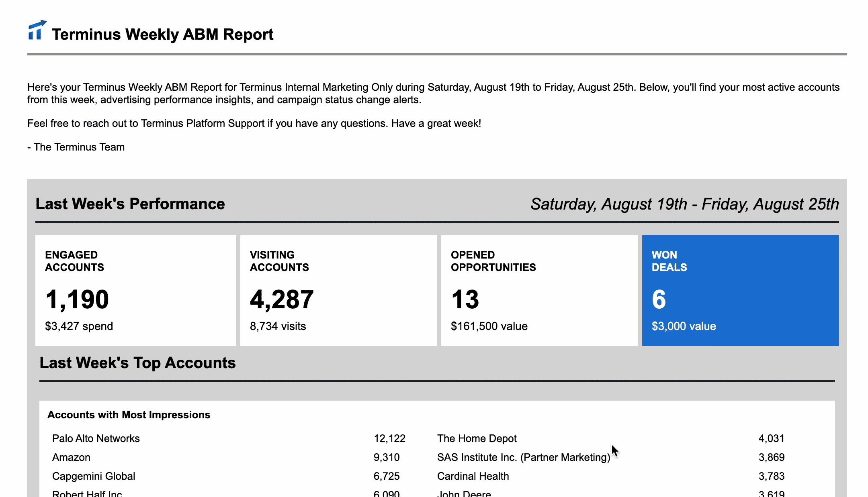
Task: Click the Last Week's Performance heading
Action: tap(130, 204)
